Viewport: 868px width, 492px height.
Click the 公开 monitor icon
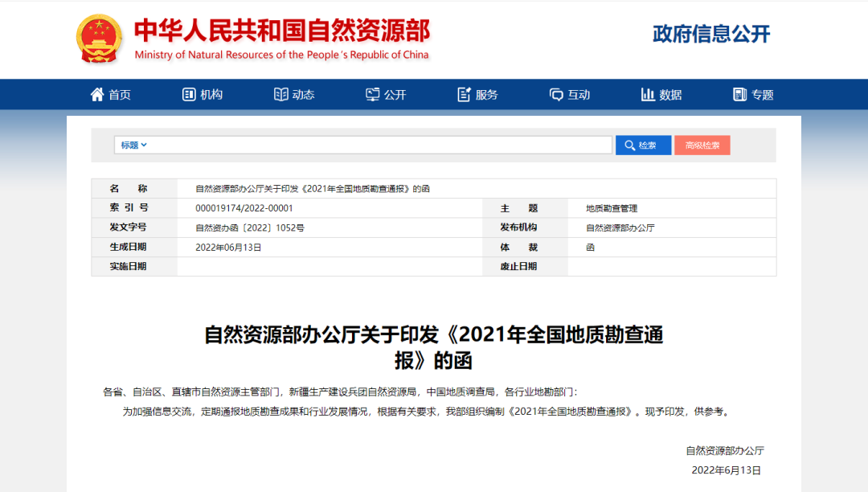pos(372,94)
